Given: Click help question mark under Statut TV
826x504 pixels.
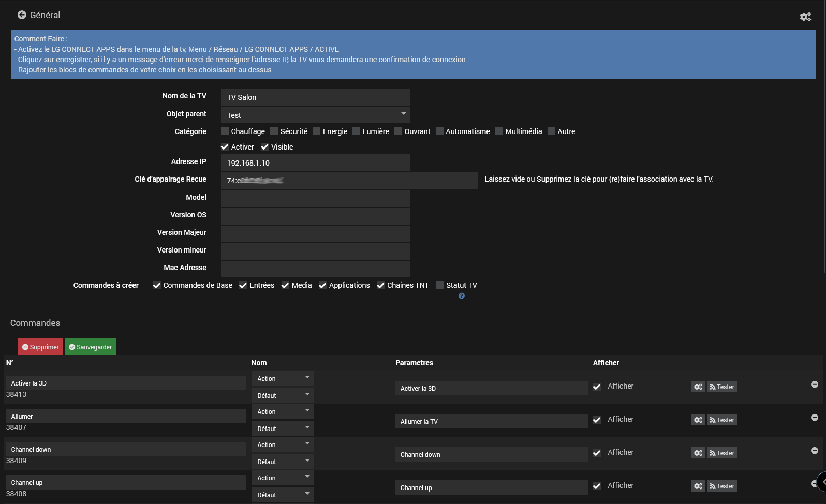Looking at the screenshot, I should pos(462,296).
